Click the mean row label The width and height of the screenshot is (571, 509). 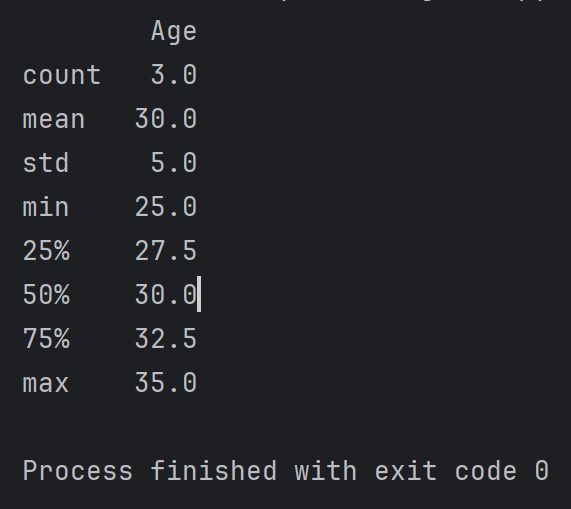click(x=54, y=119)
